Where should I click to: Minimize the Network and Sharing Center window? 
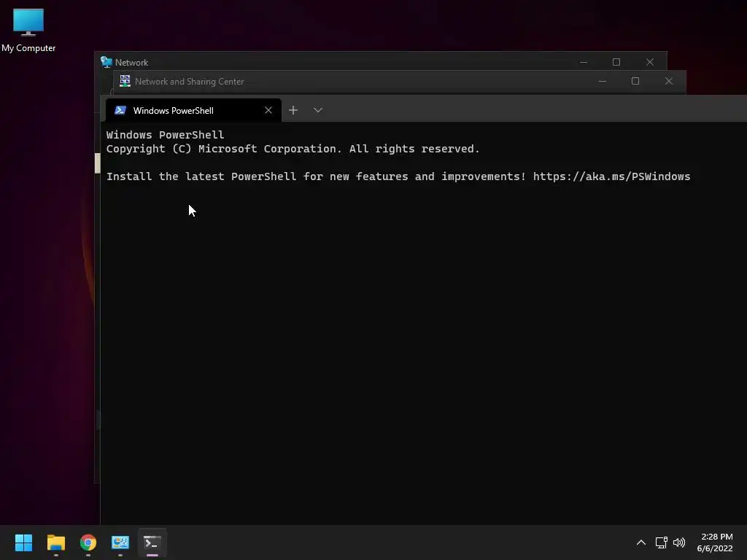click(603, 82)
